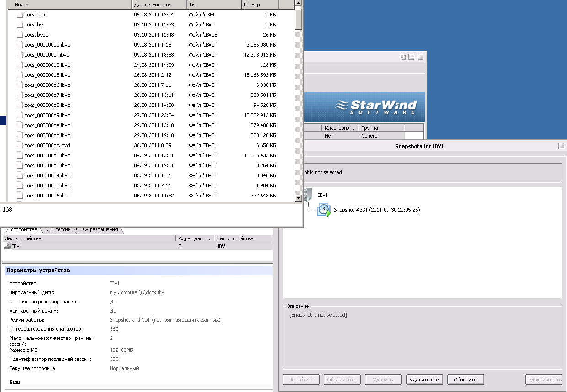Select the IBV1 row in device list
The image size is (567, 392).
click(137, 246)
